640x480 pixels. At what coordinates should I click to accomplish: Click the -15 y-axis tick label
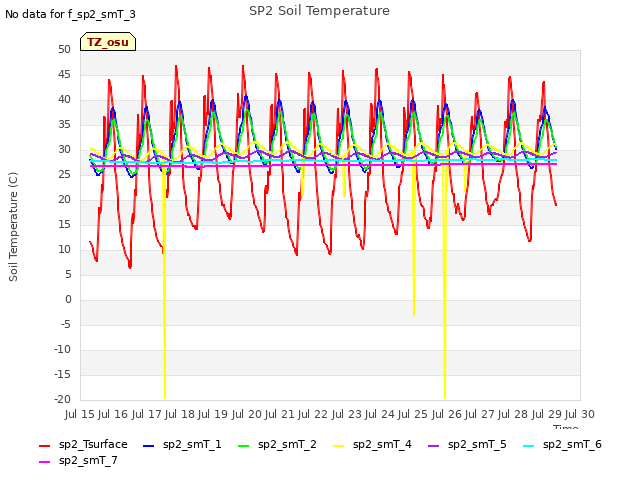coord(63,374)
